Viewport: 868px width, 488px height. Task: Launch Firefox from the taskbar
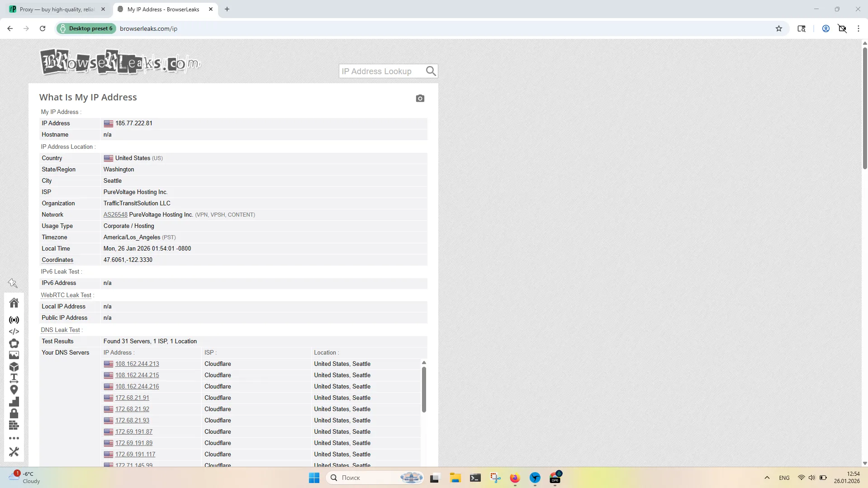[515, 478]
